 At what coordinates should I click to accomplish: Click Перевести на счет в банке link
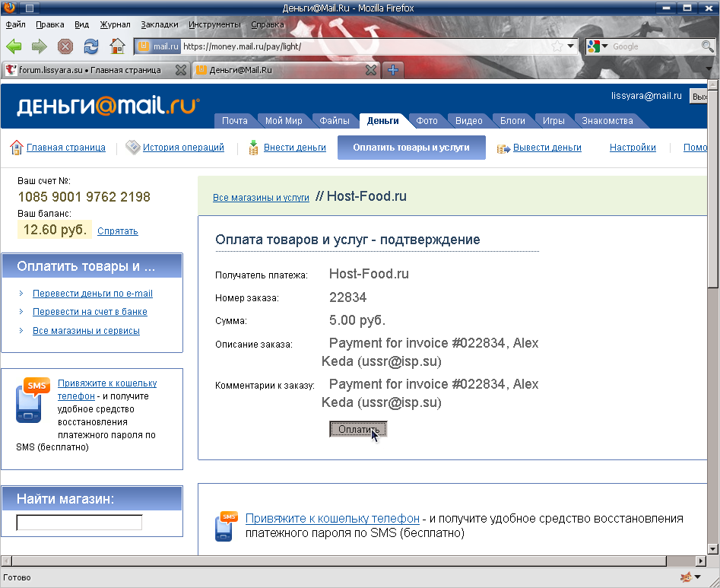point(90,312)
